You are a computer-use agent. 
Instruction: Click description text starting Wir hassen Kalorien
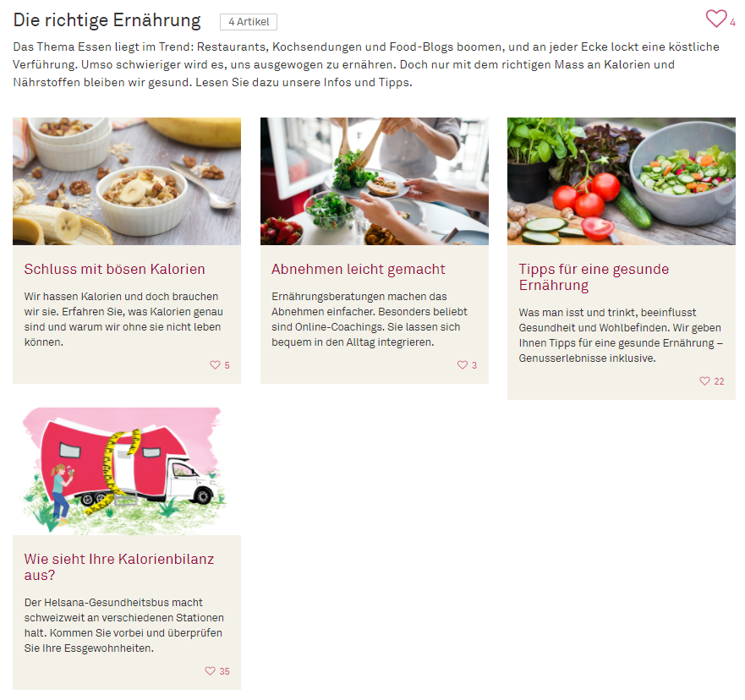[x=123, y=319]
